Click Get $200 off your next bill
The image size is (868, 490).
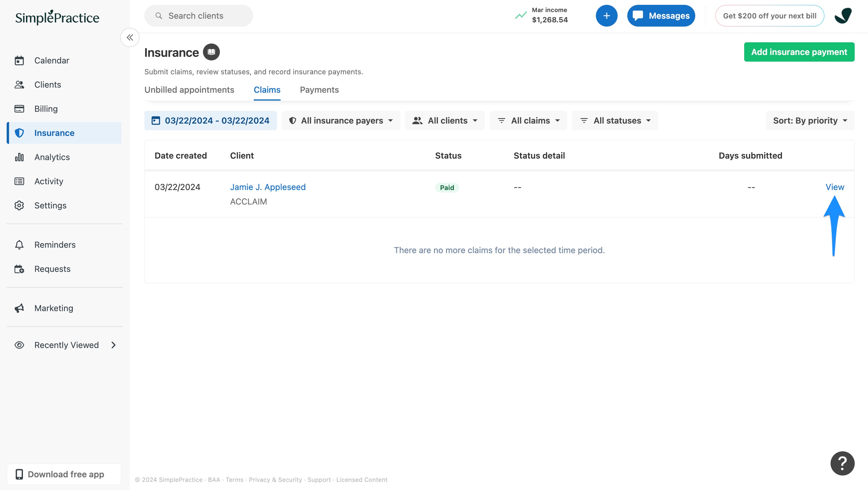click(x=770, y=15)
